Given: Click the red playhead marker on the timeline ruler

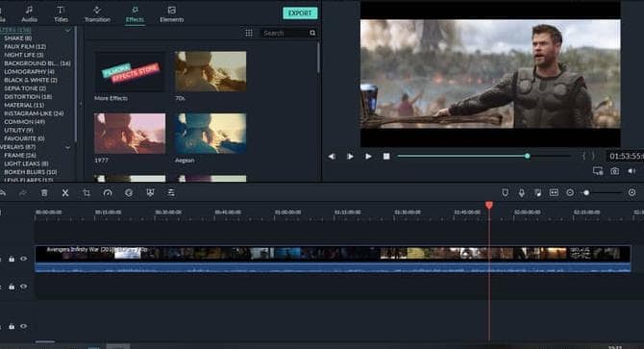Looking at the screenshot, I should click(488, 205).
